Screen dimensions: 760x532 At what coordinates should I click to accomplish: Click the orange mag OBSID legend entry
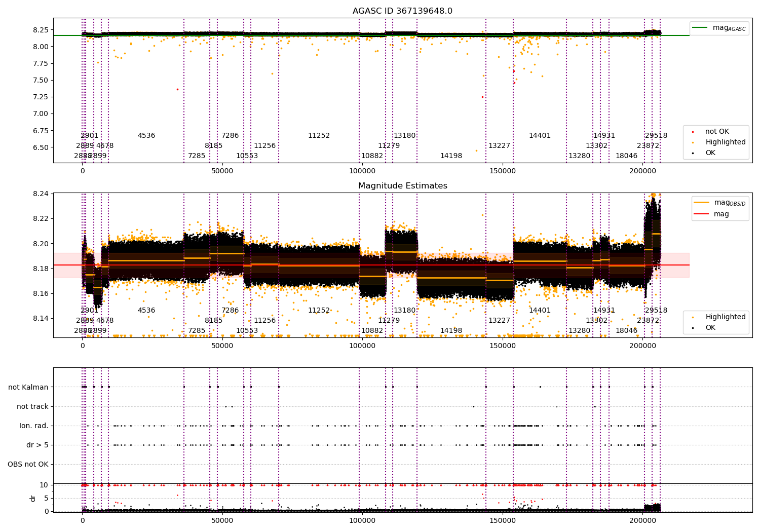(x=720, y=203)
